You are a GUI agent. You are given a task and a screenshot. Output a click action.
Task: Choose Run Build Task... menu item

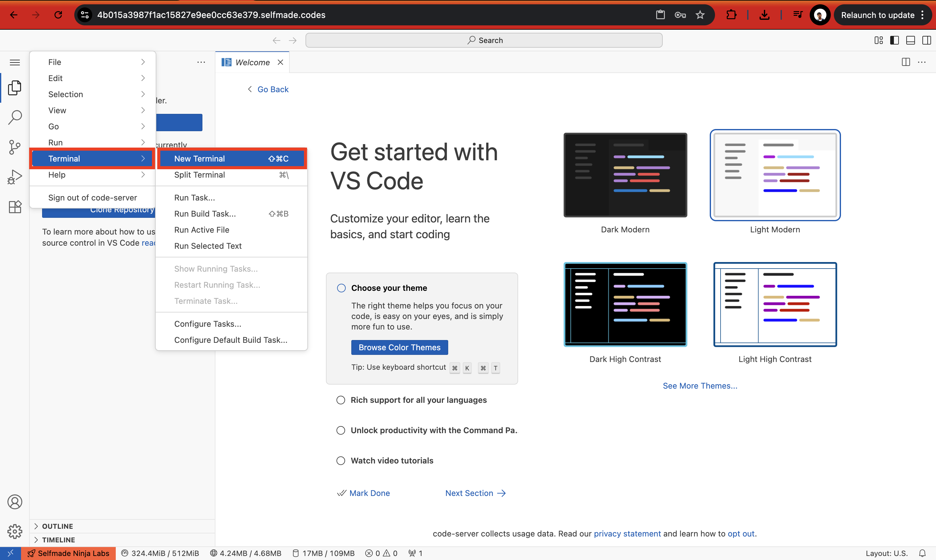[231, 213]
